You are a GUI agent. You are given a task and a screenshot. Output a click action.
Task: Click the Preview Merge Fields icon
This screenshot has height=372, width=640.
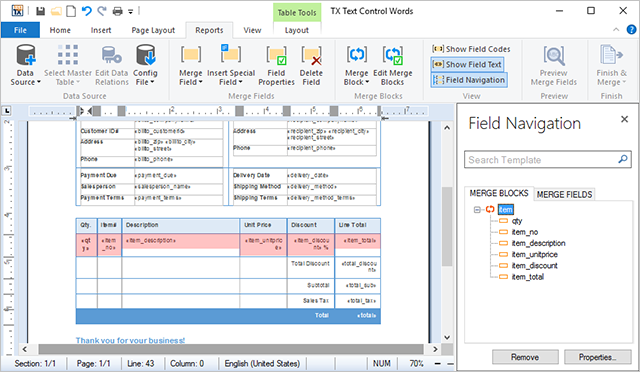(554, 56)
